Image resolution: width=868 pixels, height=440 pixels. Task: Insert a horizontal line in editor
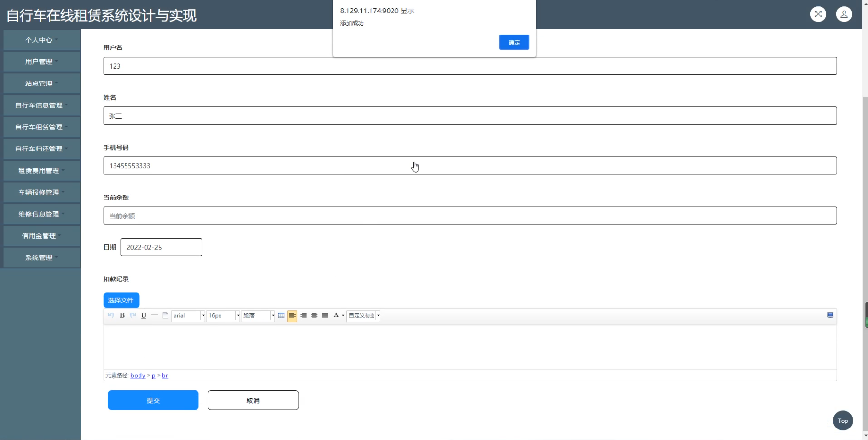154,315
